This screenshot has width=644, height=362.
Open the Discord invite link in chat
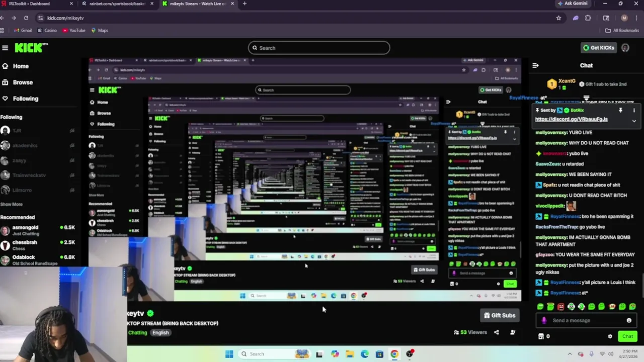click(571, 119)
